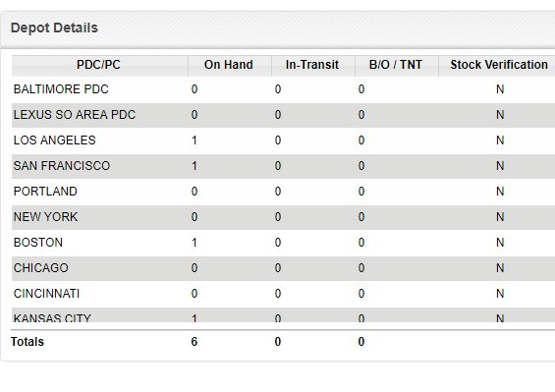Viewport: 555px width, 392px height.
Task: Select the B/O / TNT column header
Action: [x=396, y=65]
